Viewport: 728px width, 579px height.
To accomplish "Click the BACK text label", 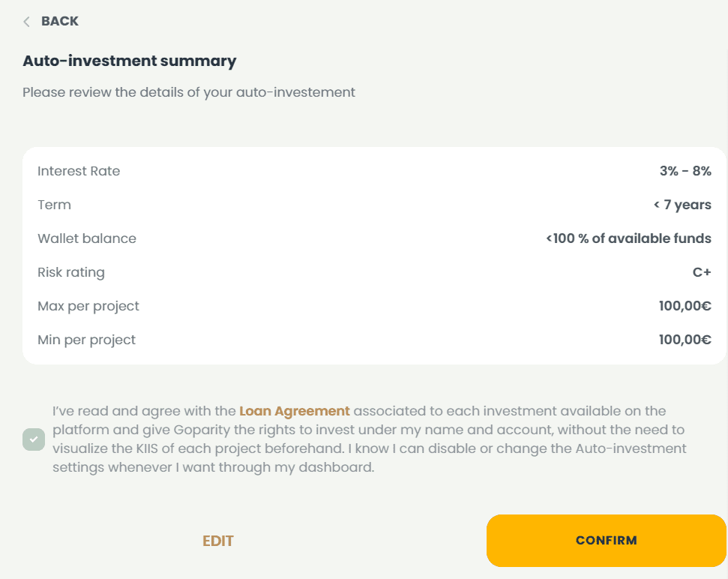I will coord(60,22).
